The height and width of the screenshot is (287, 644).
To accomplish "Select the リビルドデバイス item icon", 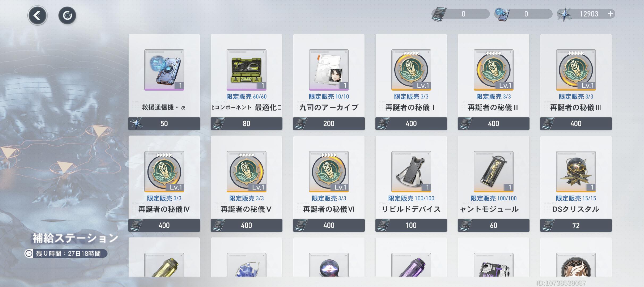I will pos(411,172).
